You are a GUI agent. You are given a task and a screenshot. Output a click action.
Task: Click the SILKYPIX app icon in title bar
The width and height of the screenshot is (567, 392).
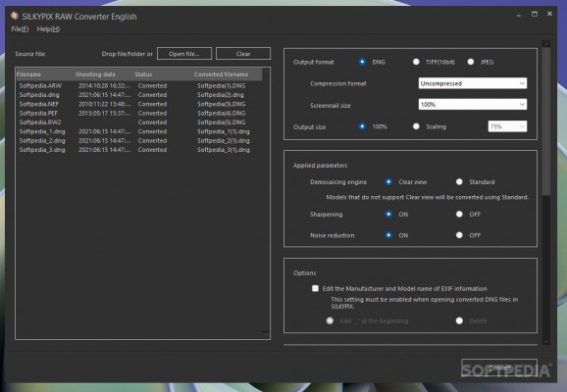(x=15, y=16)
